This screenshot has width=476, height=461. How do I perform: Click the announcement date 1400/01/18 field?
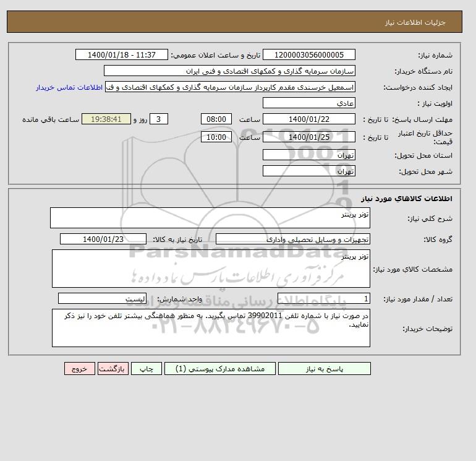point(121,54)
